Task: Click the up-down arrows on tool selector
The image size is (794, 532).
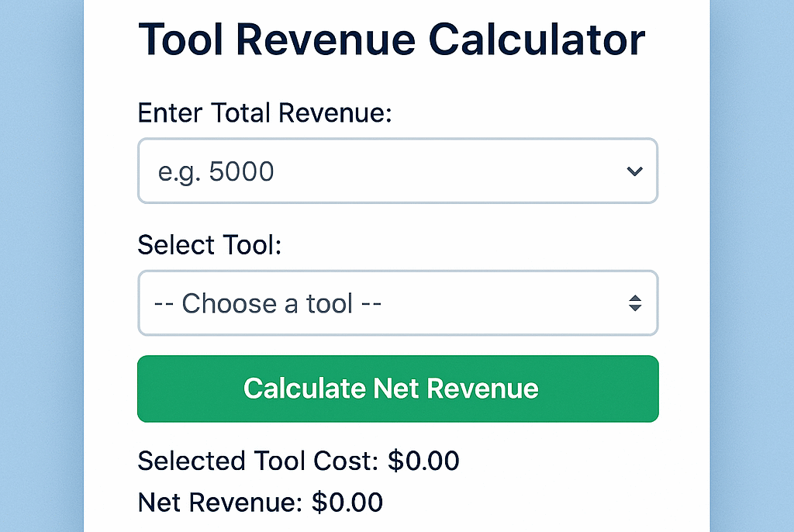Action: pos(634,303)
